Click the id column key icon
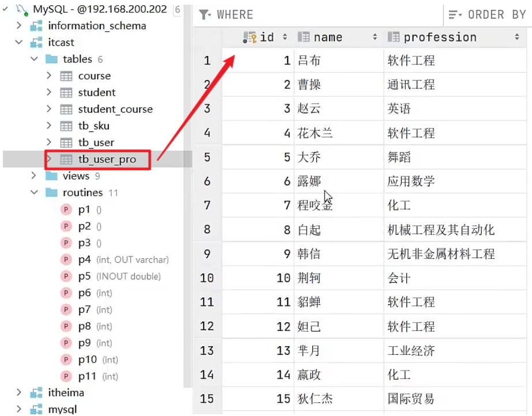The image size is (532, 416). 250,37
